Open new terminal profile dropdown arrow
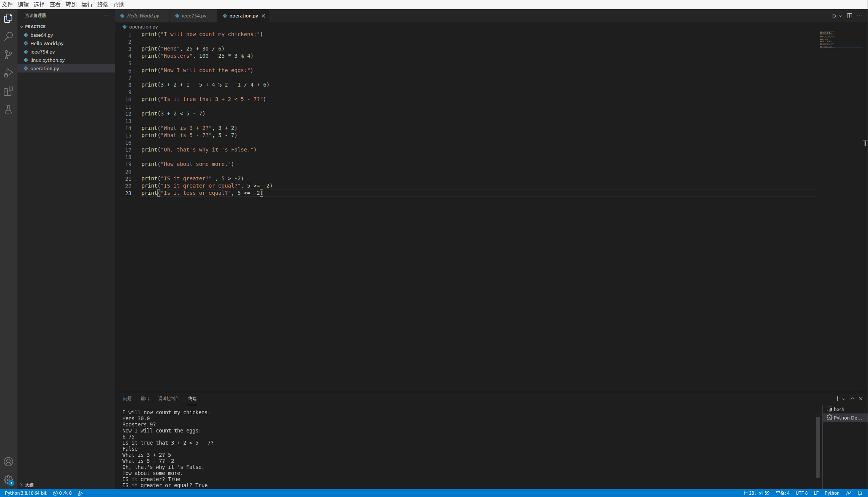Image resolution: width=868 pixels, height=497 pixels. coord(844,399)
